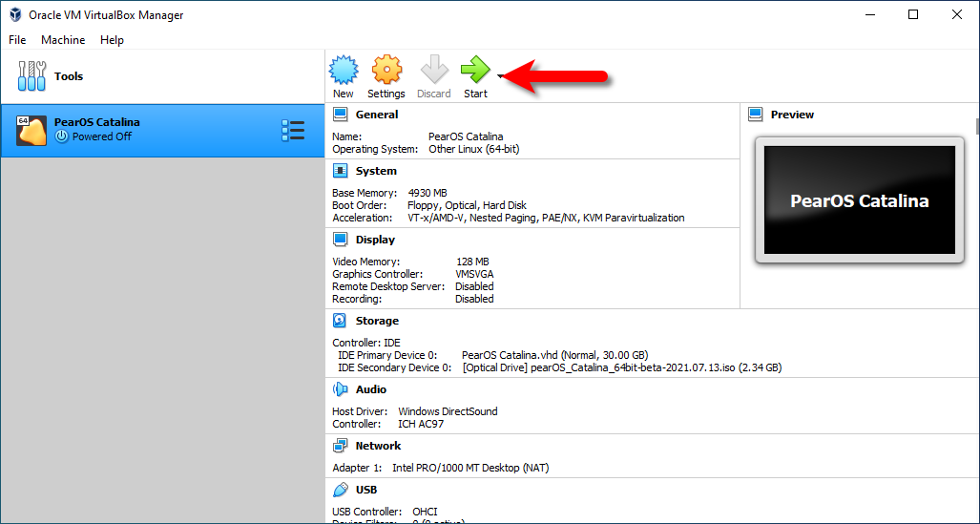Screen dimensions: 980x524
Task: Open the Display settings heading link
Action: point(375,240)
